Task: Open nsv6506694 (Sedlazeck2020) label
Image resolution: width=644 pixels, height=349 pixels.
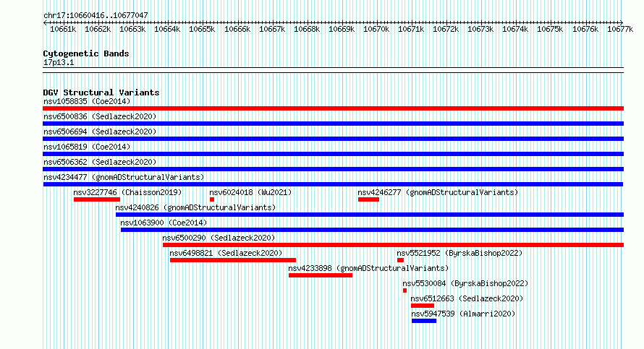Action: point(100,132)
